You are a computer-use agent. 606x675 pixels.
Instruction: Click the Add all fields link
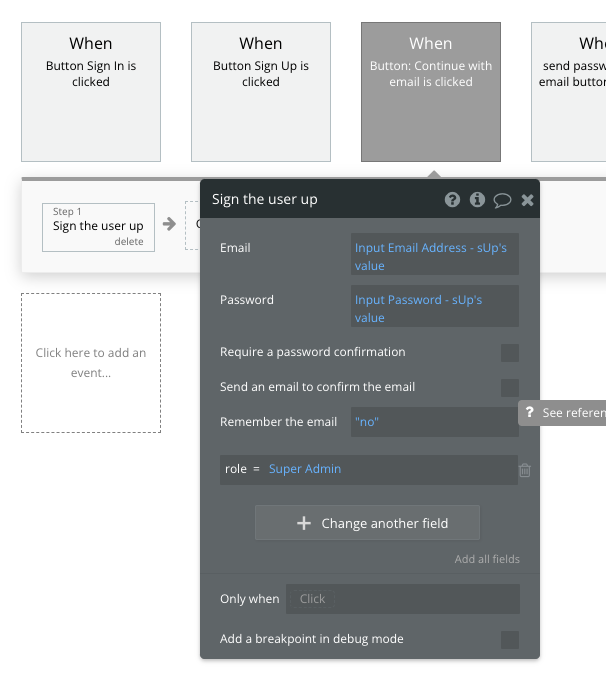487,559
